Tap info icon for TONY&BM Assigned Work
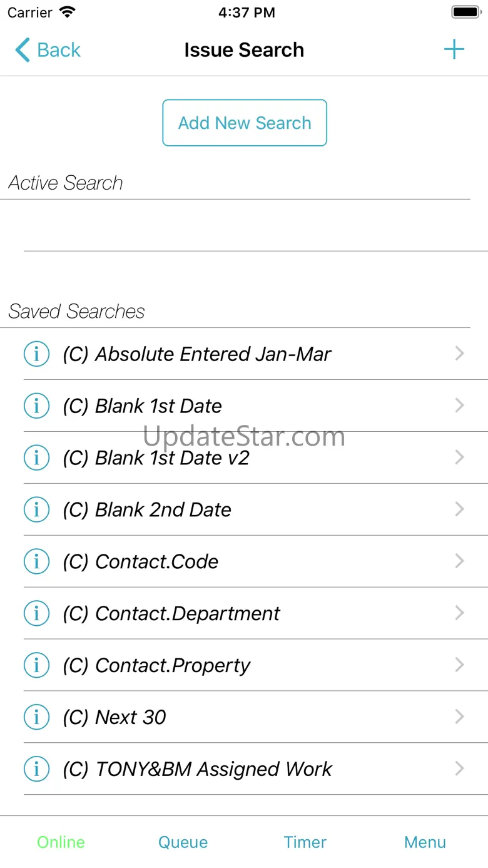This screenshot has width=488, height=868. tap(36, 770)
